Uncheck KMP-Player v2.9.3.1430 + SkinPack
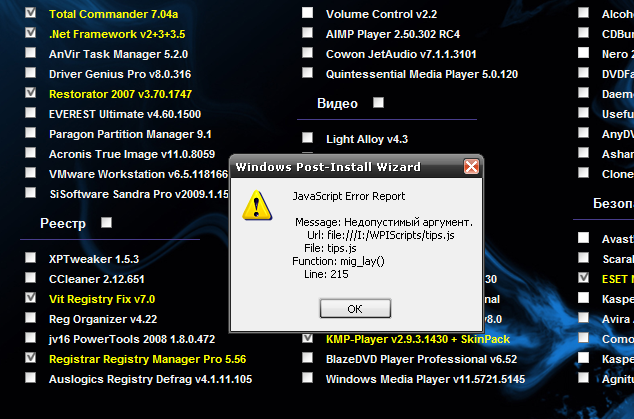This screenshot has height=419, width=634. [307, 339]
